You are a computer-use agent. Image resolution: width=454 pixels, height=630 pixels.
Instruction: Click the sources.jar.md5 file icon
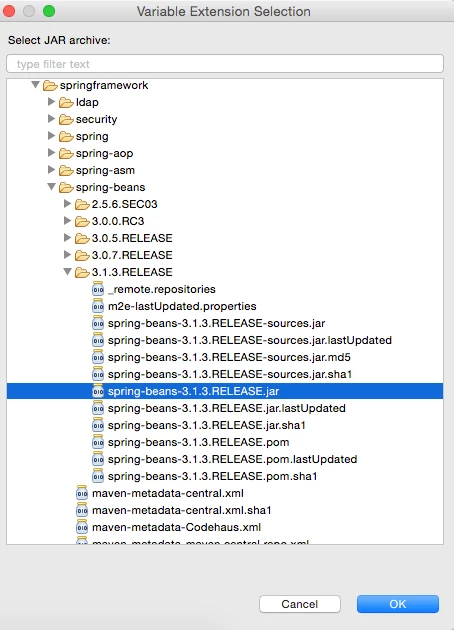(x=98, y=357)
